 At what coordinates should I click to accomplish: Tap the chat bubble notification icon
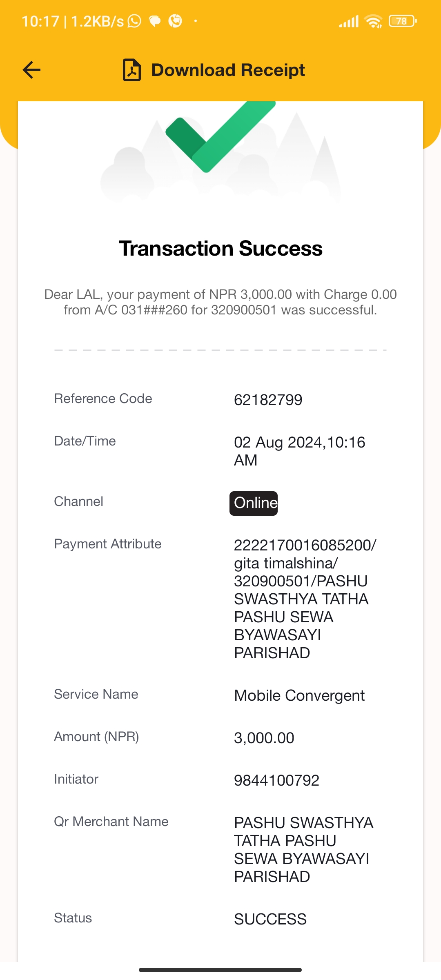(x=155, y=21)
